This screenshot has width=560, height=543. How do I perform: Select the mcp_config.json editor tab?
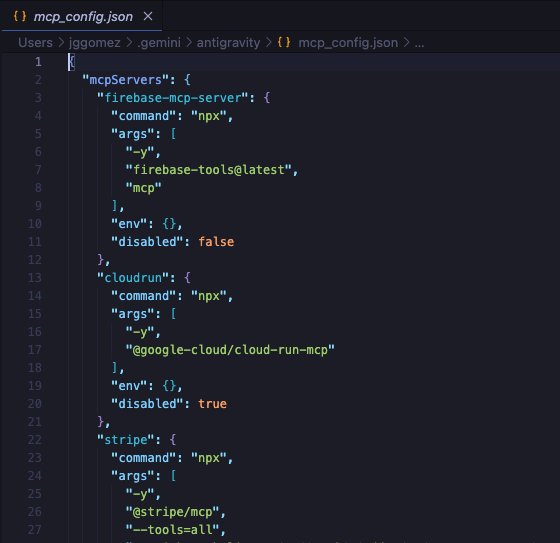click(x=82, y=16)
